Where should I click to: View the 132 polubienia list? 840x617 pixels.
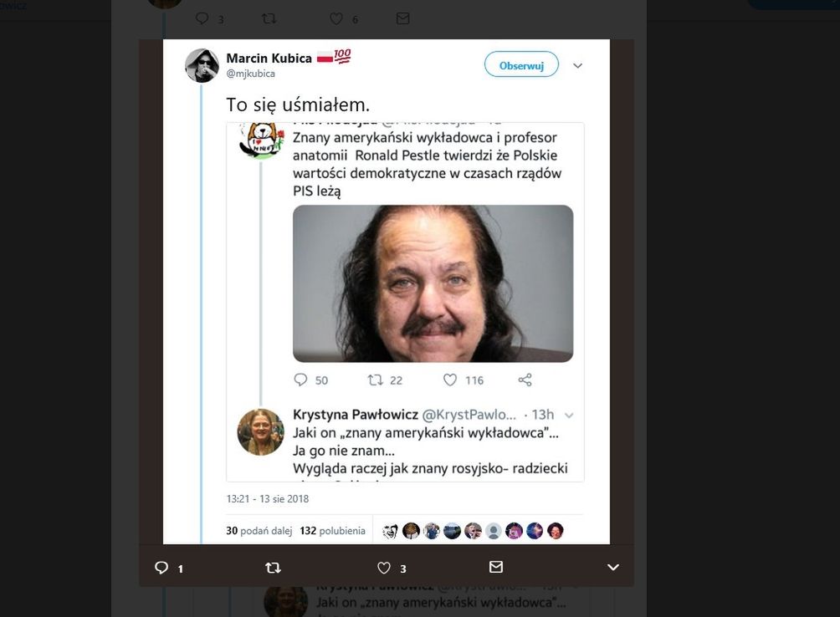click(332, 531)
